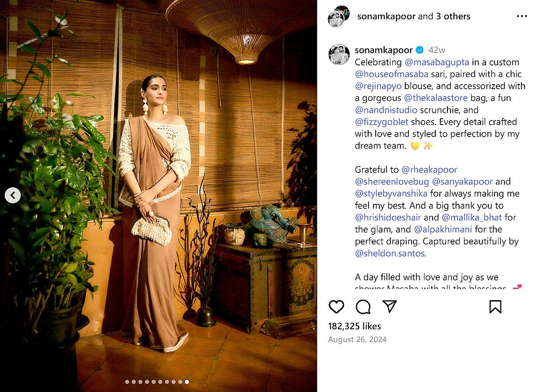Go to the previous photo with left arrow

coord(13,195)
